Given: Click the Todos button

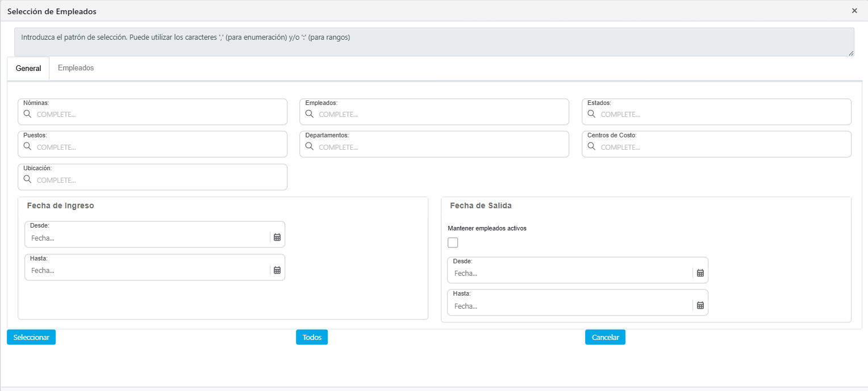Looking at the screenshot, I should (312, 337).
